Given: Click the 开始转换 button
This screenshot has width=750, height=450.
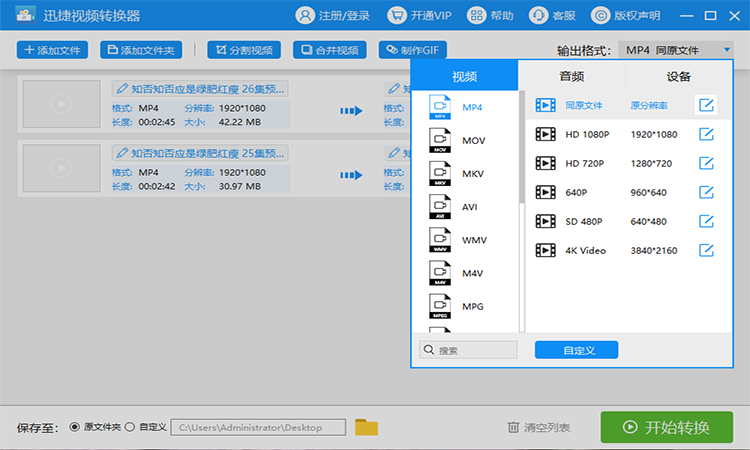Looking at the screenshot, I should (666, 427).
